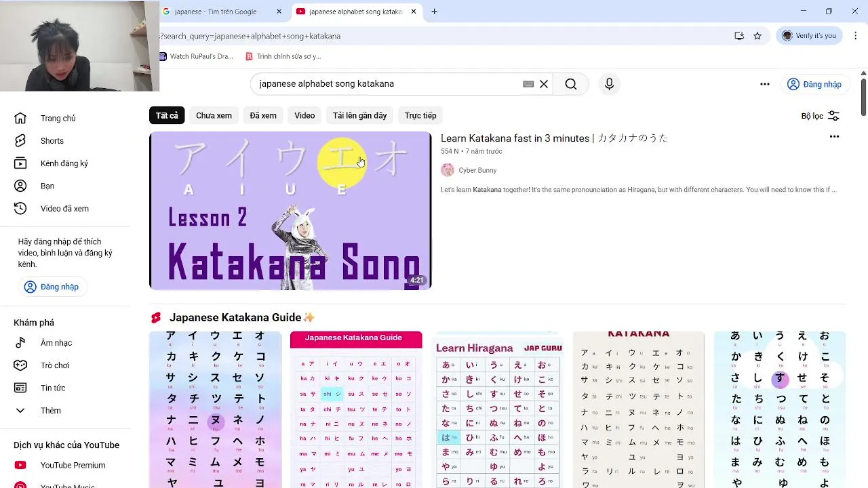Select the Video filter chip
Viewport: 868px width, 488px height.
[x=304, y=115]
